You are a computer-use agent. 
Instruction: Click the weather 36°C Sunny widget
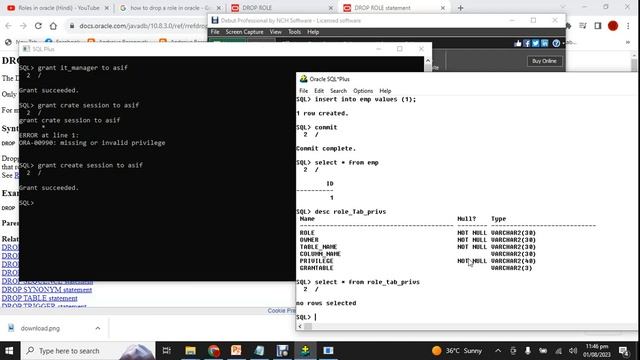pyautogui.click(x=457, y=351)
